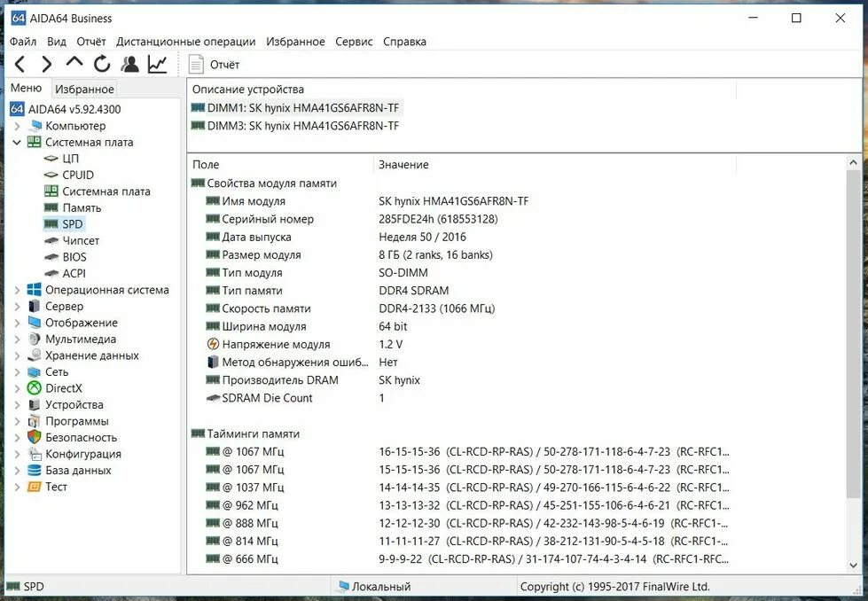This screenshot has height=601, width=868.
Task: Click the Мультимедиа speaker icon
Action: point(35,340)
